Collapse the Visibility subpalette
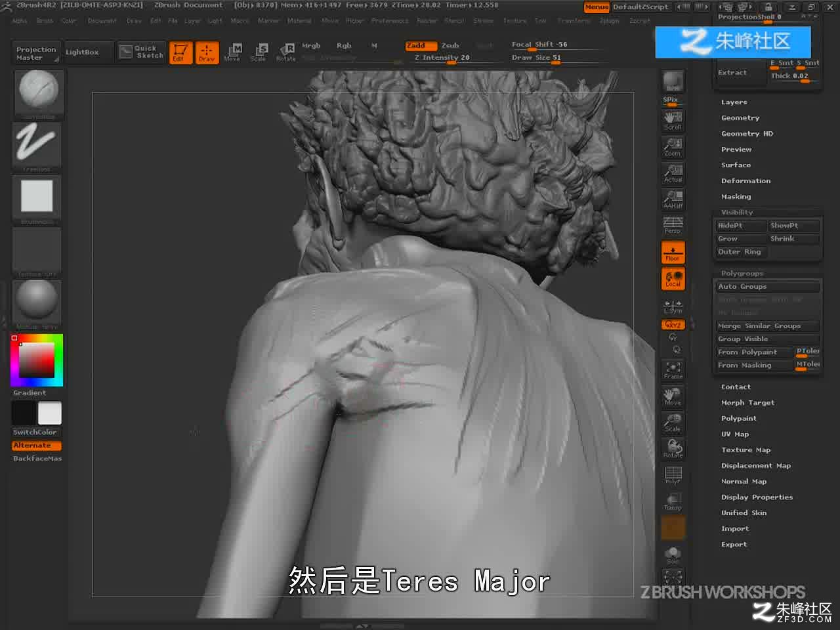The width and height of the screenshot is (840, 630). 737,213
